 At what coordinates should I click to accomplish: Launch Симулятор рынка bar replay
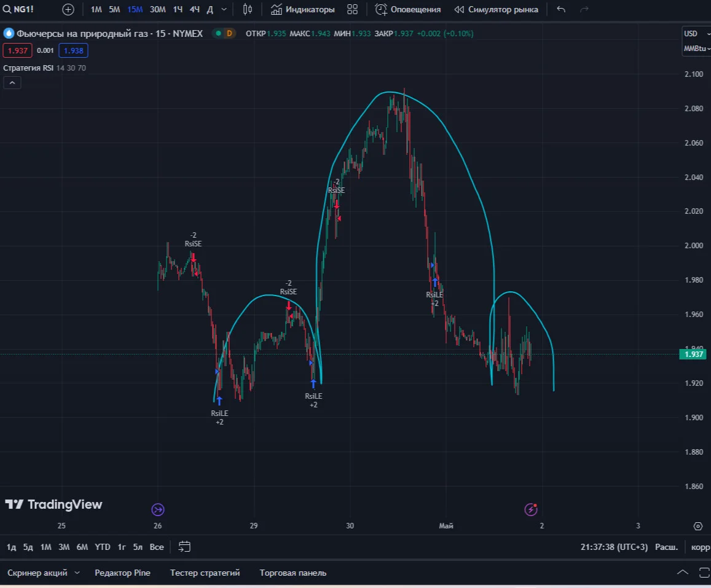(x=497, y=9)
